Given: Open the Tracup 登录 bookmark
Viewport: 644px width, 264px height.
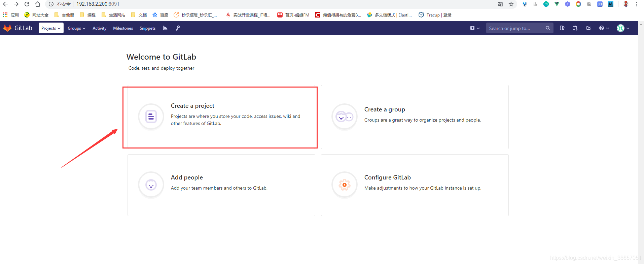Looking at the screenshot, I should click(x=435, y=15).
